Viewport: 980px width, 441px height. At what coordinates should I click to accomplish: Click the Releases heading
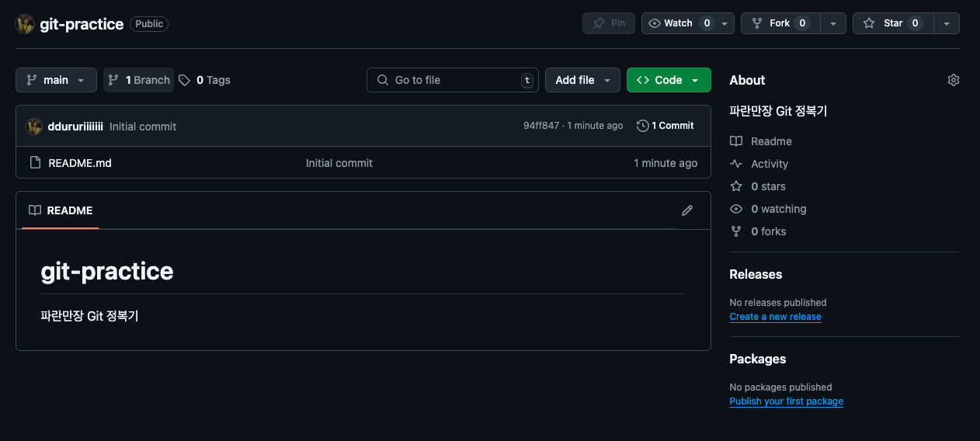756,274
